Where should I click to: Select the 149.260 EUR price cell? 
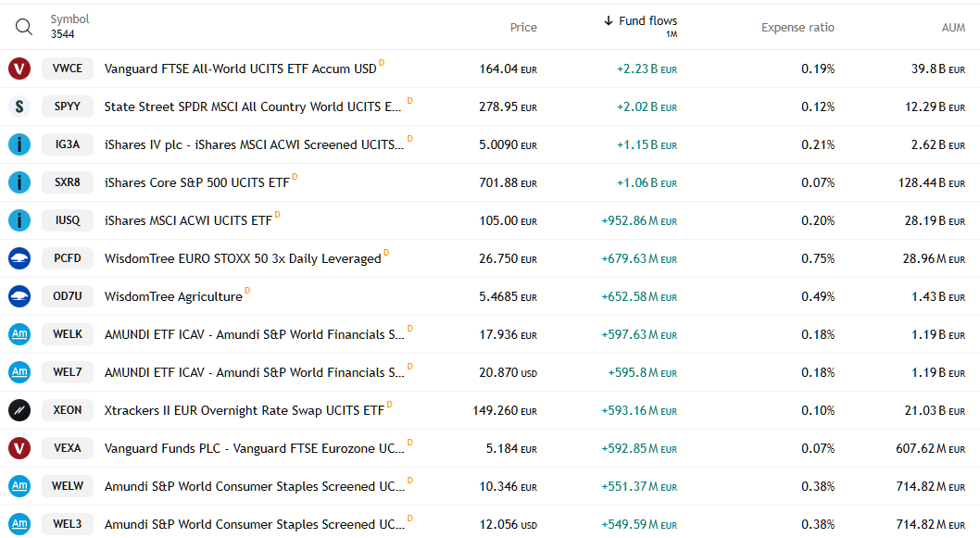505,410
